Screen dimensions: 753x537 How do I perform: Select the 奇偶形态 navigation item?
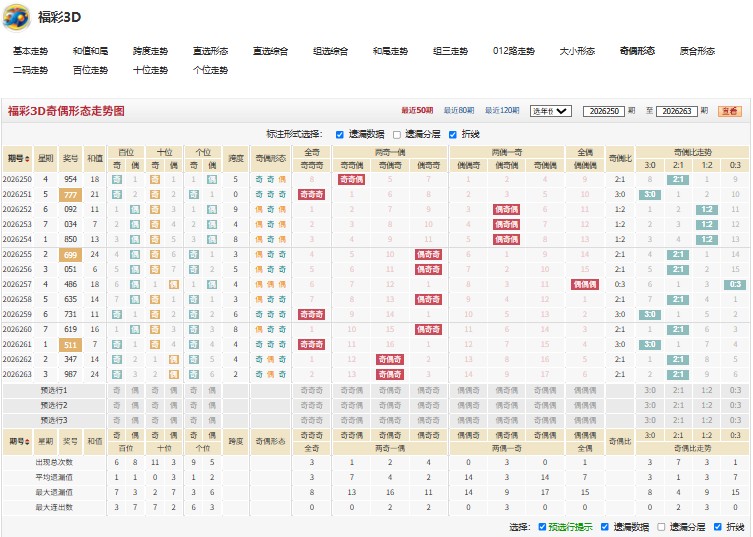(637, 51)
